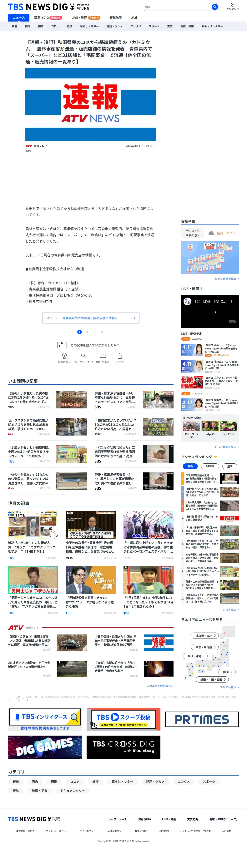Click the 参考になる lightbulb icon

[x=64, y=356]
